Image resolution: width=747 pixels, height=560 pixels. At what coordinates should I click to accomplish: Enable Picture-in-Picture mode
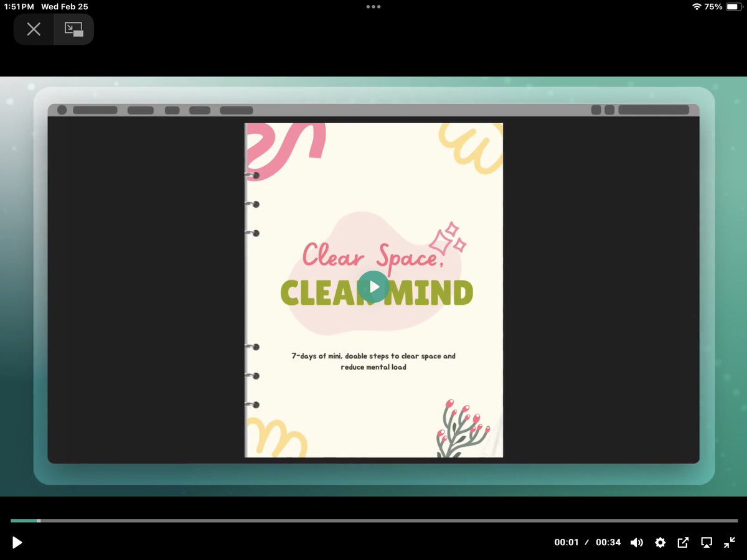[73, 29]
